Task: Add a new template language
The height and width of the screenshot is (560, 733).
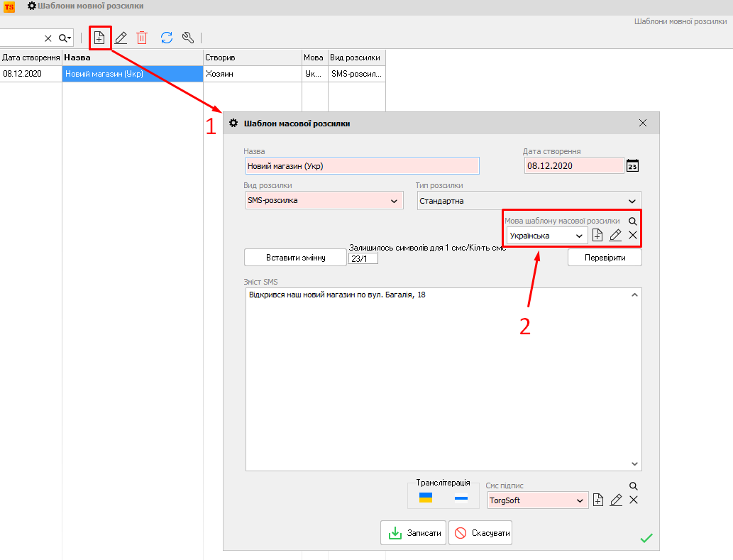Action: [597, 236]
